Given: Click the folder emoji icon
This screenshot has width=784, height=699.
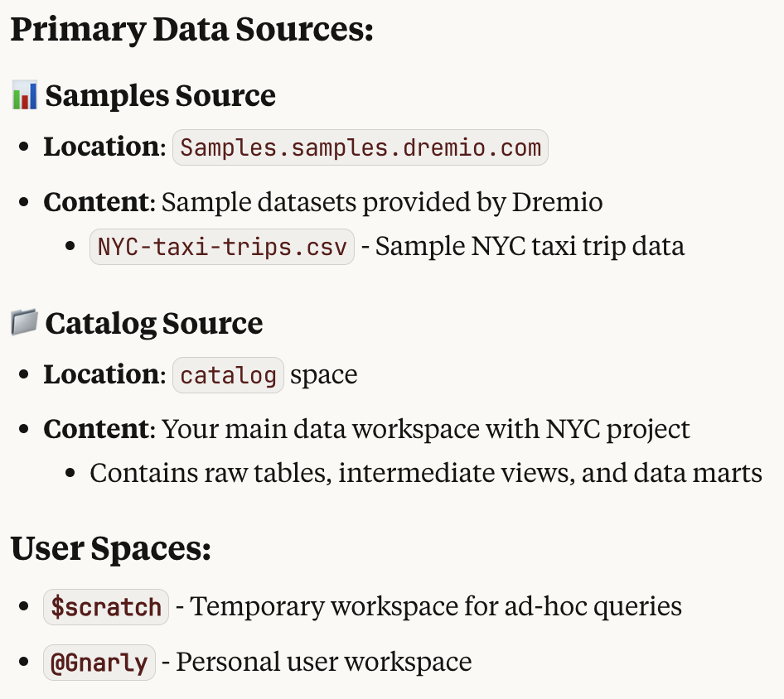Looking at the screenshot, I should 25,322.
